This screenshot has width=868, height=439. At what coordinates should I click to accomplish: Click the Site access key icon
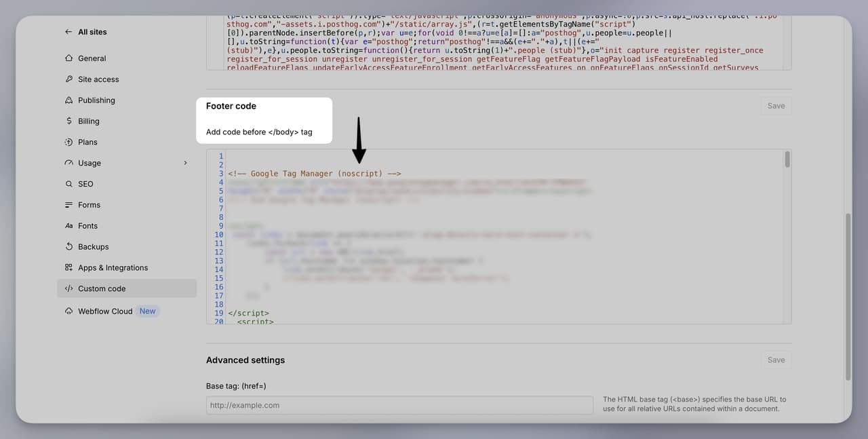click(x=68, y=79)
